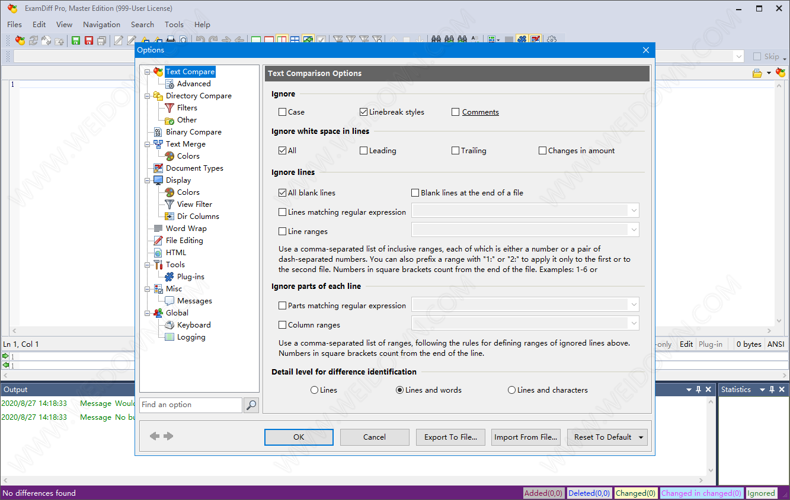790x500 pixels.
Task: Confirm options with the OK button
Action: tap(299, 438)
